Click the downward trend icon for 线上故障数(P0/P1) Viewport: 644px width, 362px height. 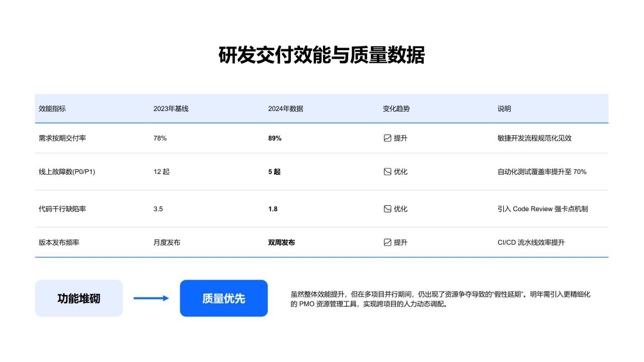[x=387, y=172]
